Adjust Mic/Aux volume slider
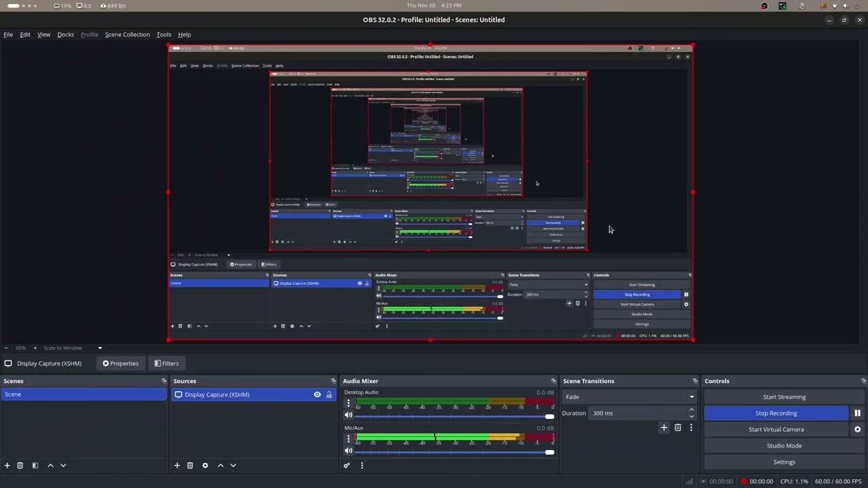 pos(454,452)
